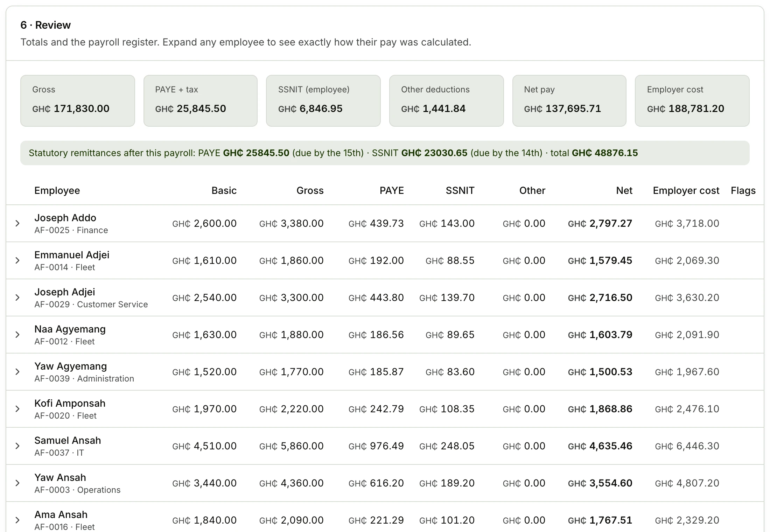Image resolution: width=770 pixels, height=532 pixels.
Task: Click the PAYE + tax summary card
Action: pos(201,101)
